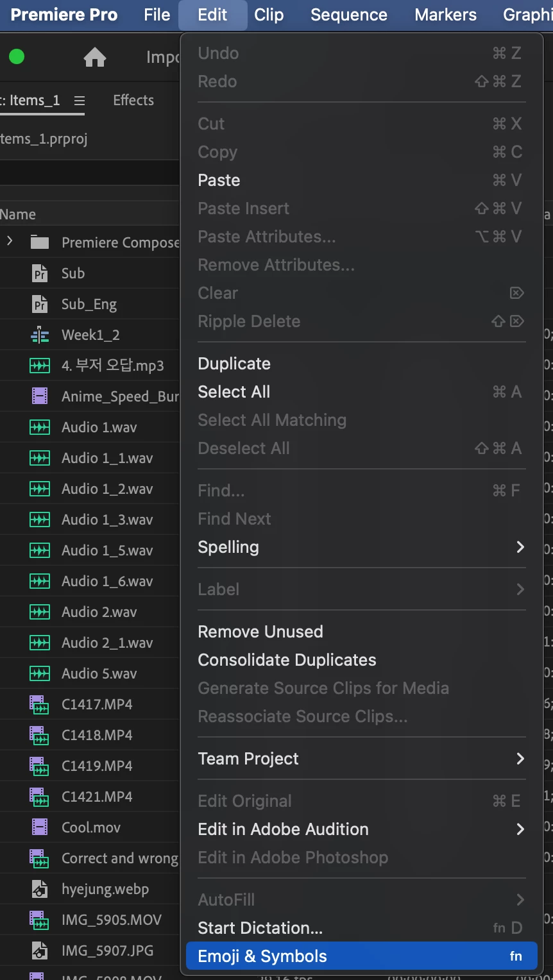The image size is (553, 980).
Task: Click the C1421.MP4 video icon
Action: coord(40,797)
